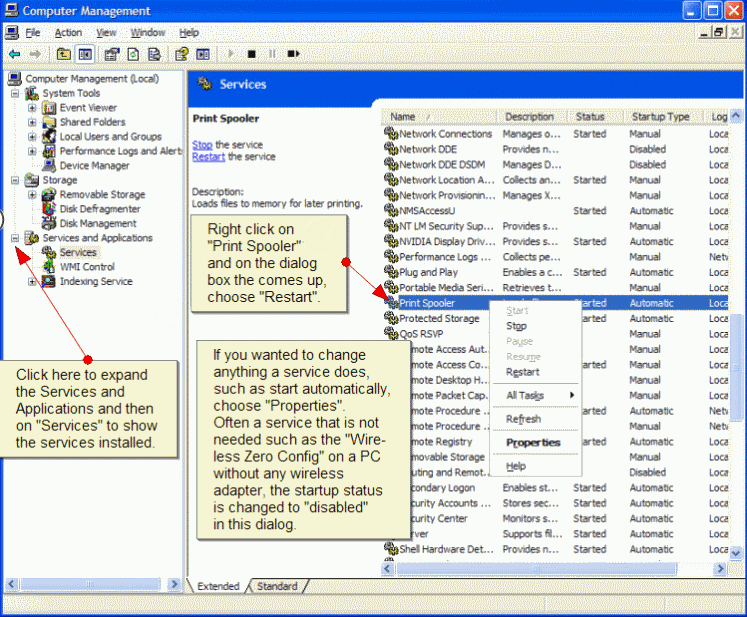
Task: Open the Window menu
Action: point(148,33)
